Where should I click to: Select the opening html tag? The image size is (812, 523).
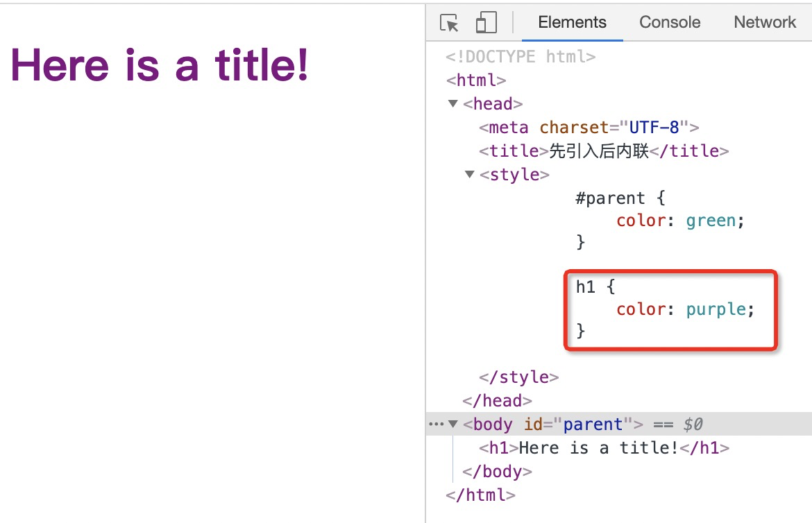pos(476,80)
